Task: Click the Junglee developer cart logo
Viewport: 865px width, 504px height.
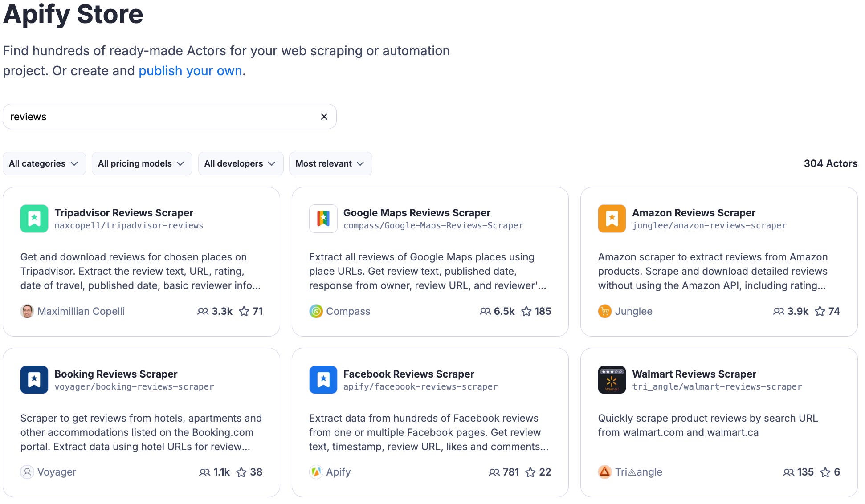Action: pos(605,311)
